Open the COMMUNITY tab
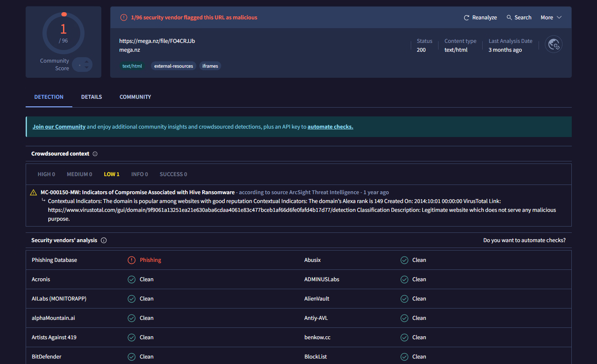The image size is (597, 364). (x=135, y=97)
